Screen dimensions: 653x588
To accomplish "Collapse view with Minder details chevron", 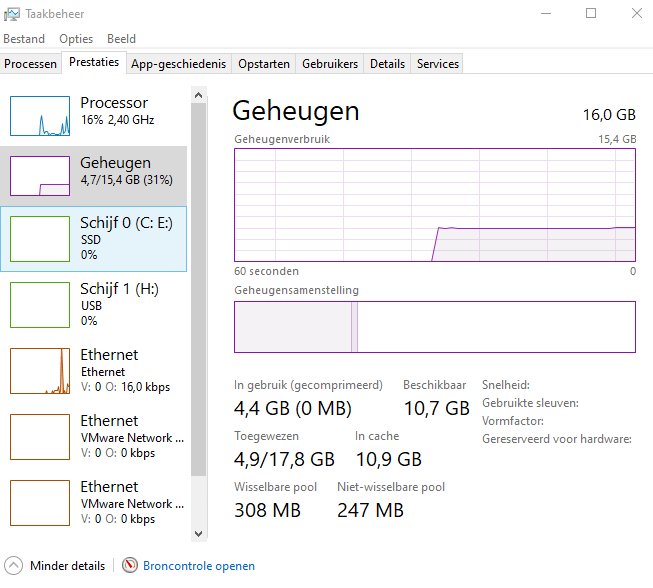I will coord(13,566).
